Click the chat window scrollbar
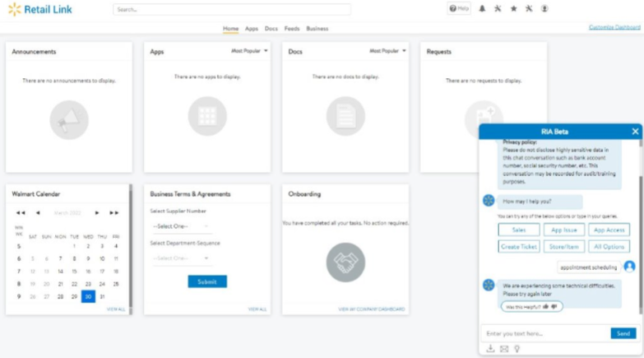The width and height of the screenshot is (644, 358). [x=641, y=244]
